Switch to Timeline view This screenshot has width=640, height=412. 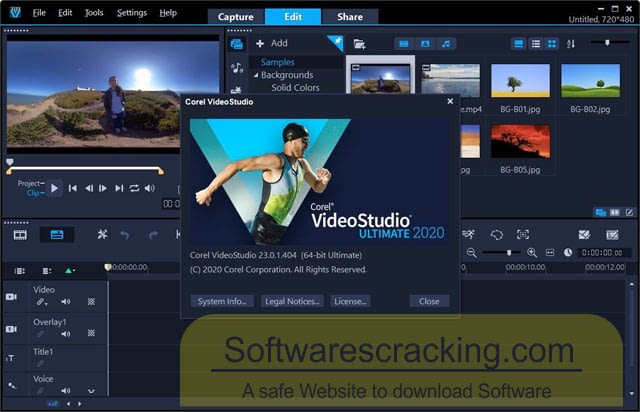pyautogui.click(x=57, y=235)
